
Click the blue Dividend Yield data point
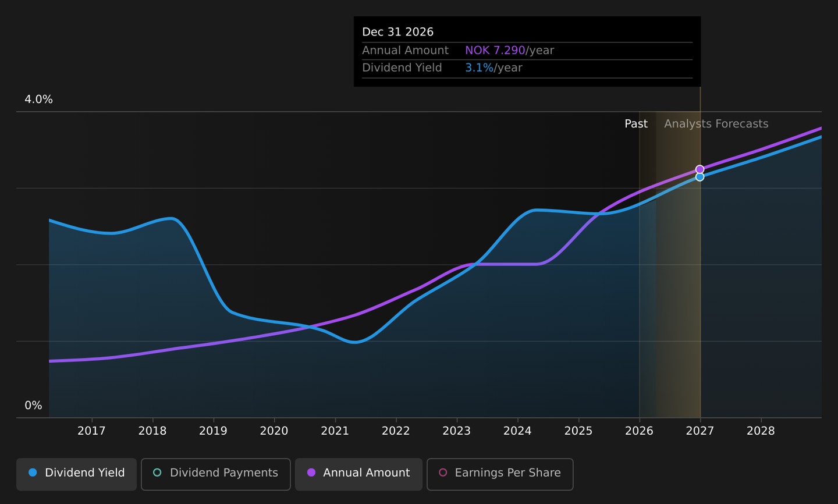click(699, 177)
